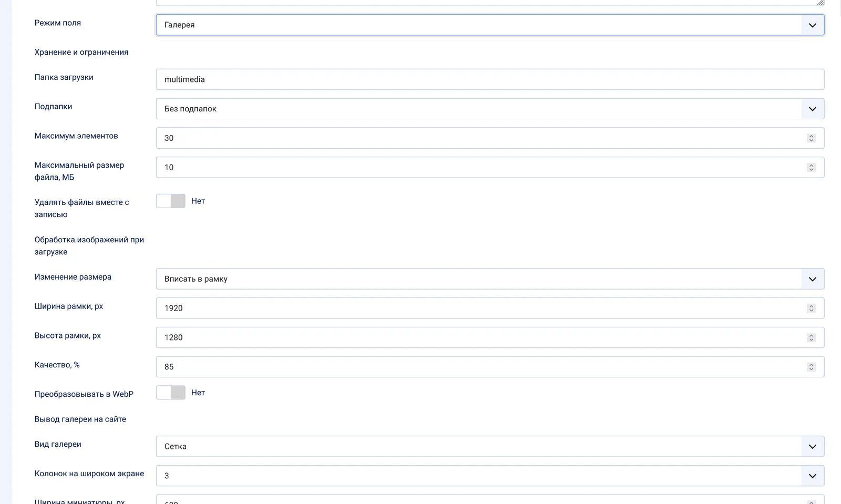841x504 pixels.
Task: Click the Качество, % label
Action: pyautogui.click(x=57, y=365)
